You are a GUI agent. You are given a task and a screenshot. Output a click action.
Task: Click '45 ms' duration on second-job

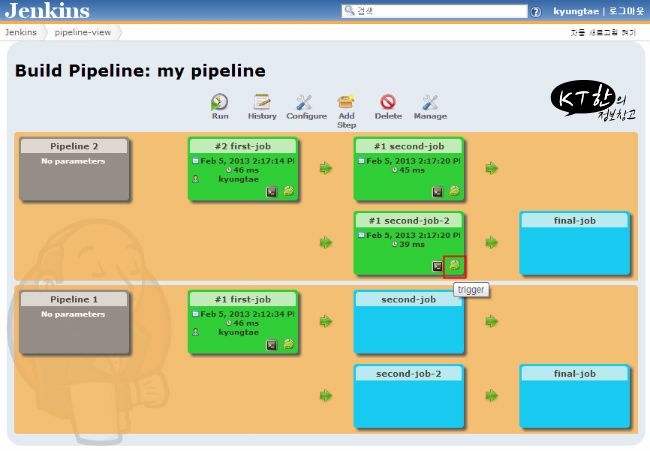[412, 170]
